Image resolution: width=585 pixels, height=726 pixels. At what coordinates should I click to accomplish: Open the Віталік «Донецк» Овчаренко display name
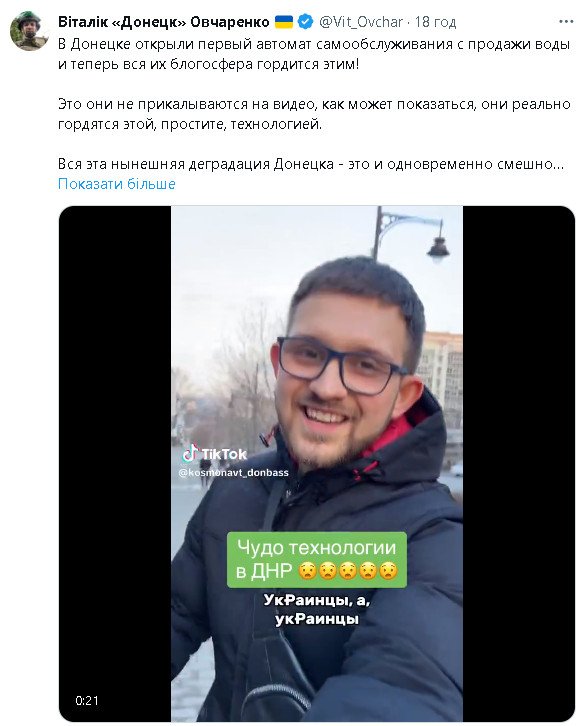coord(164,22)
